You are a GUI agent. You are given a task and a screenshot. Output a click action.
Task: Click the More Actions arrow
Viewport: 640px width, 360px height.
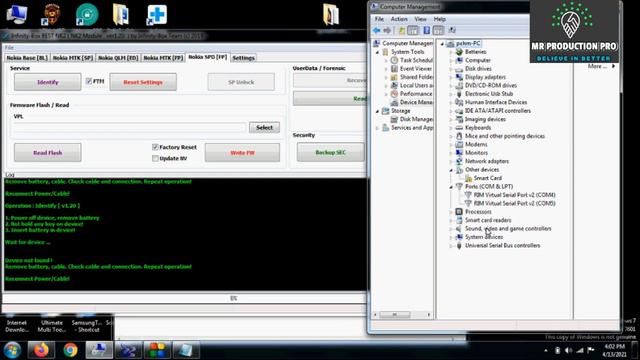[613, 66]
